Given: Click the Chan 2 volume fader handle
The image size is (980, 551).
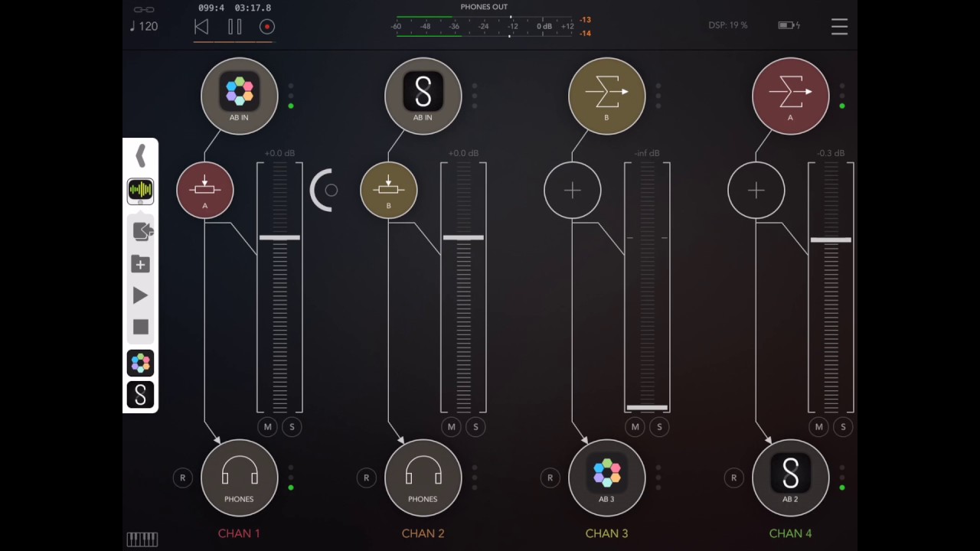Looking at the screenshot, I should (x=463, y=238).
